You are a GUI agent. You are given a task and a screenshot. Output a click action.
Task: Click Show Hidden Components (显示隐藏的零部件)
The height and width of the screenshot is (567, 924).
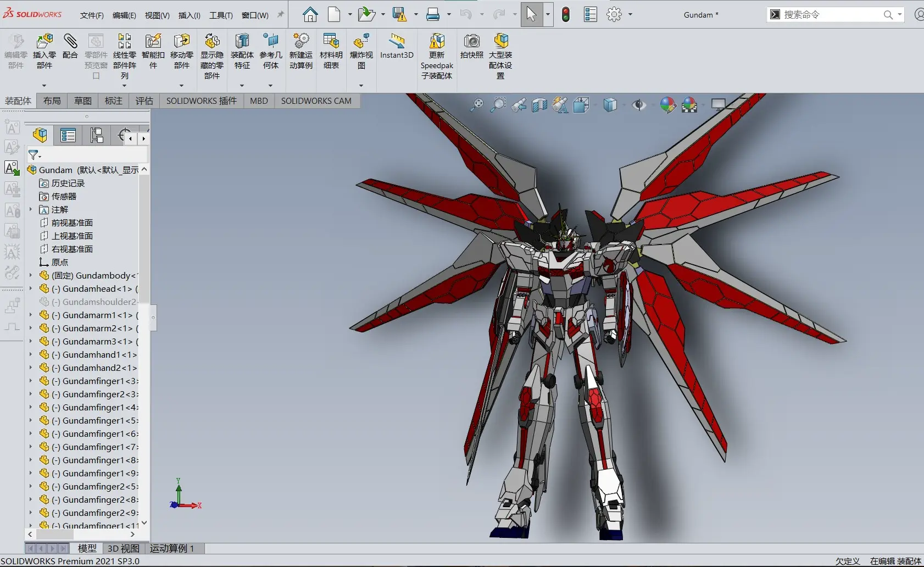point(212,56)
